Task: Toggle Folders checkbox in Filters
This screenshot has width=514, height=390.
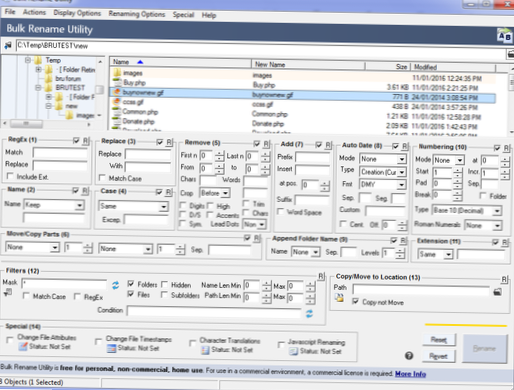Action: pyautogui.click(x=131, y=284)
